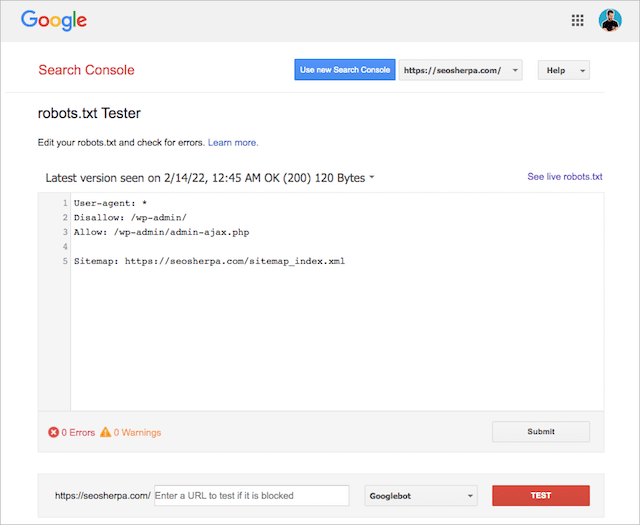640x525 pixels.
Task: Open the Googlebot user-agent dropdown
Action: [x=421, y=496]
